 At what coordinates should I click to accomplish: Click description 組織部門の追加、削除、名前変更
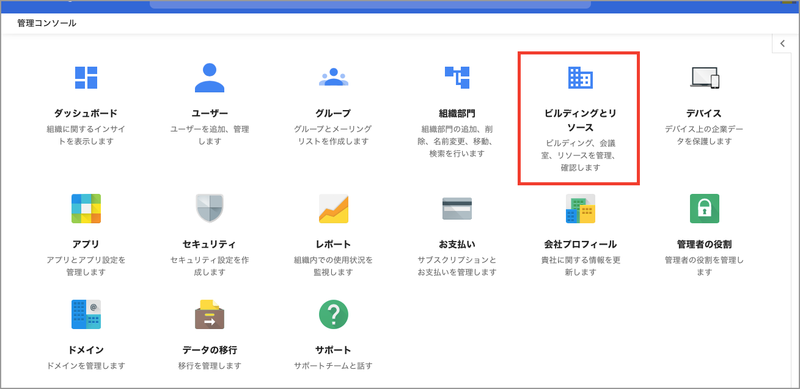[x=457, y=141]
